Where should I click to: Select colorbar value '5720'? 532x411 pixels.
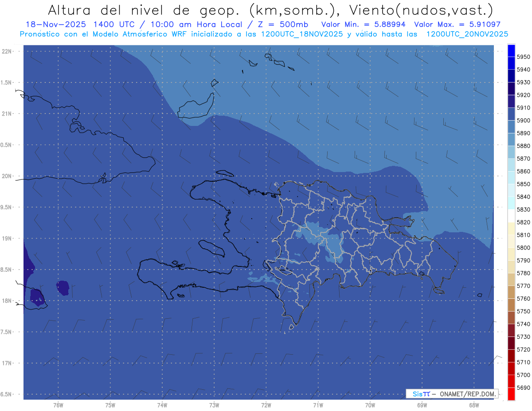click(524, 349)
